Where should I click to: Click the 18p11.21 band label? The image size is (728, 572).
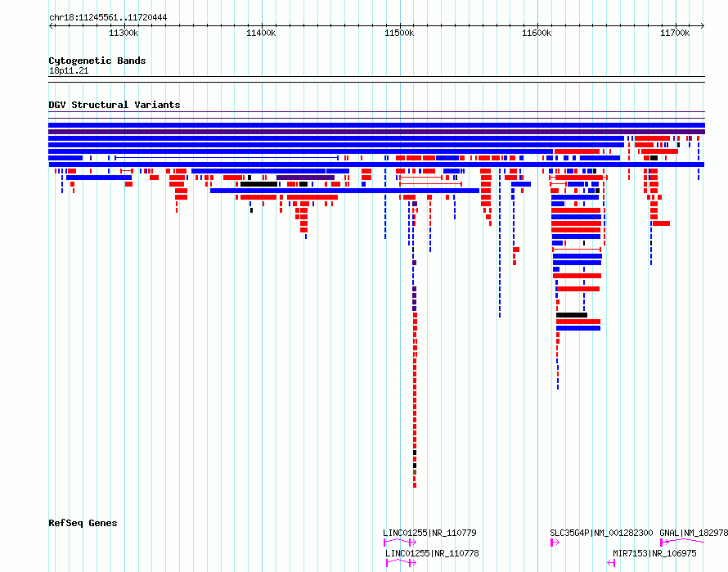tap(68, 70)
